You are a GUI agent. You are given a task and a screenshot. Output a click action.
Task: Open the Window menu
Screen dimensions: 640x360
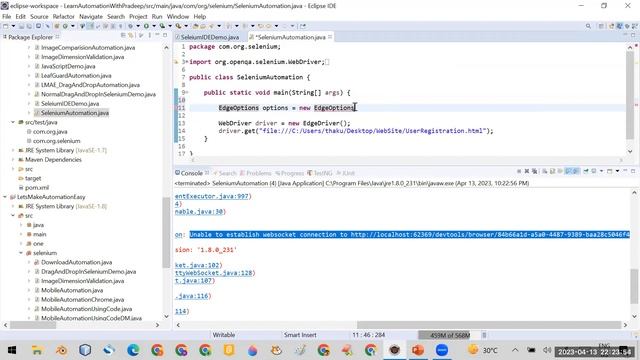click(178, 16)
